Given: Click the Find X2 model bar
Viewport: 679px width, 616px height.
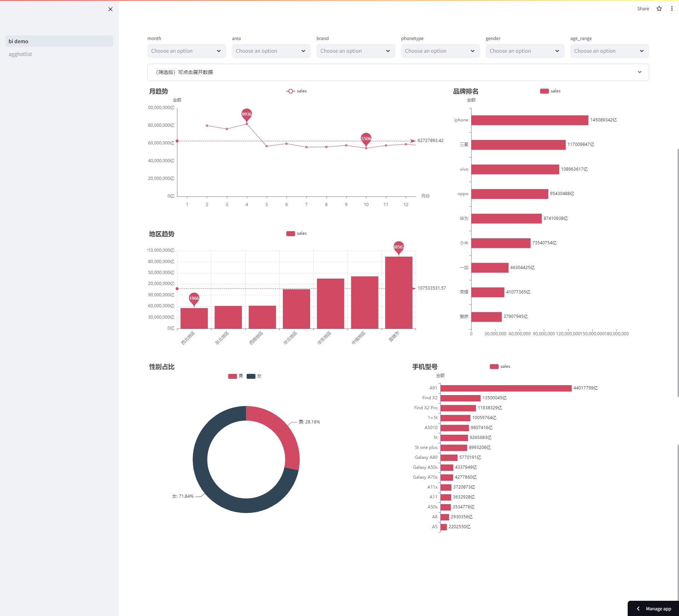Looking at the screenshot, I should pyautogui.click(x=461, y=398).
